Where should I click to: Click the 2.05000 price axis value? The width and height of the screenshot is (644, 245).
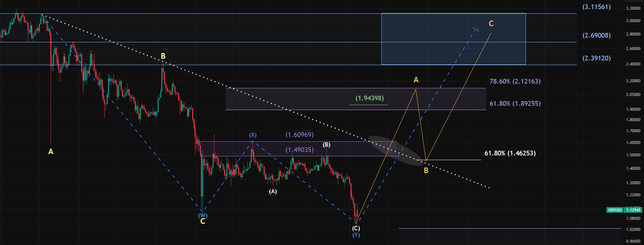click(x=633, y=95)
